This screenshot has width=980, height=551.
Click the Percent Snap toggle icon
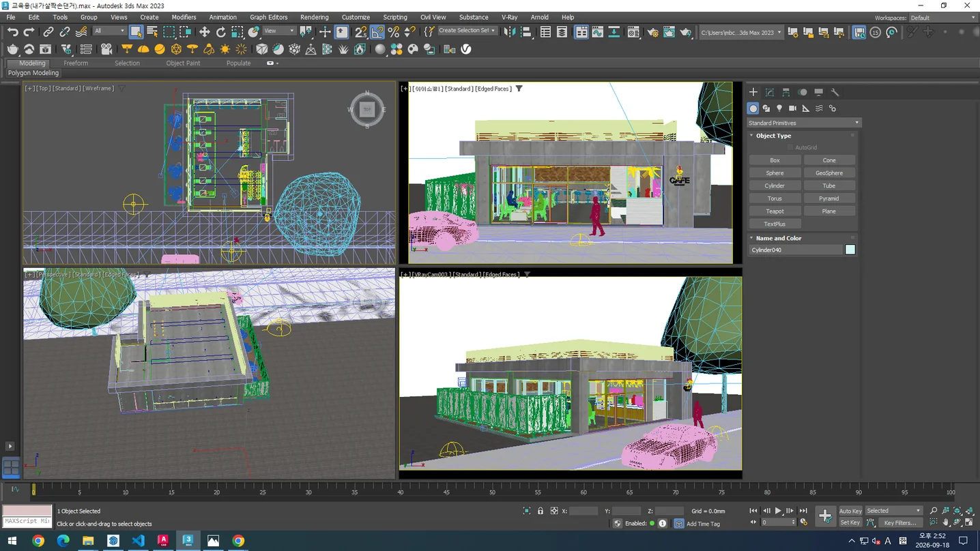pos(394,31)
